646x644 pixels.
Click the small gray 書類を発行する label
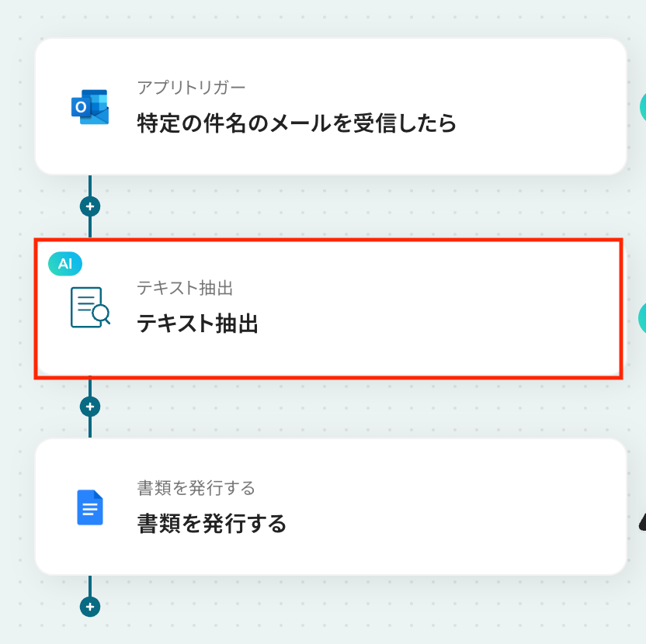click(196, 488)
